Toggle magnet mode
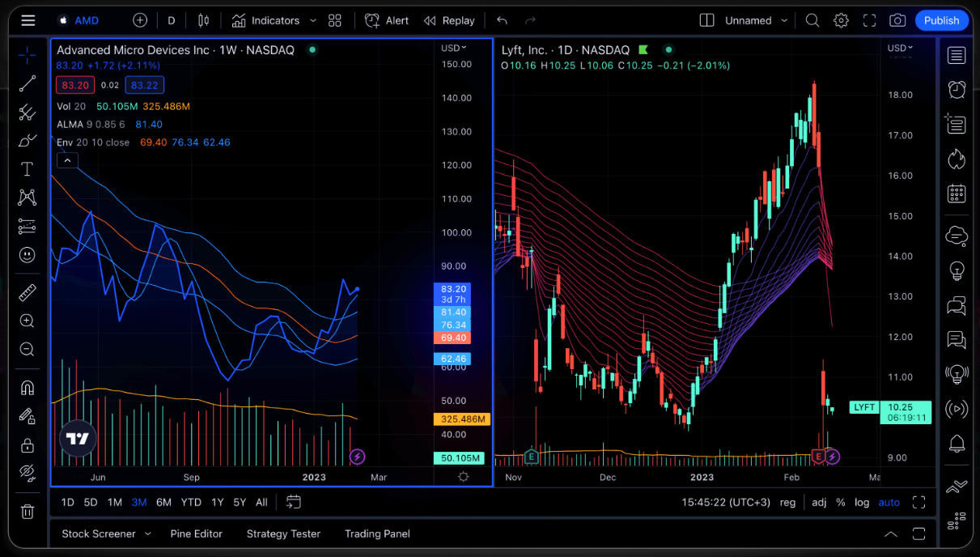This screenshot has width=980, height=557. coord(27,388)
